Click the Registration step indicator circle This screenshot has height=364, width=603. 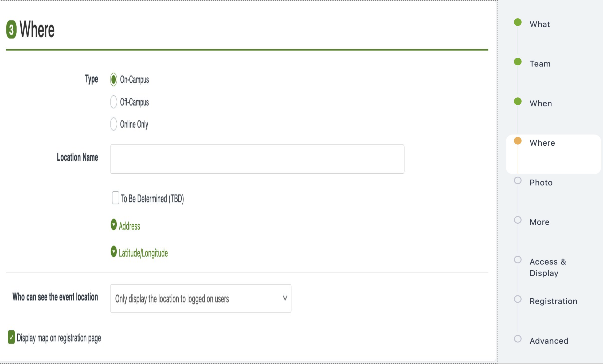tap(518, 299)
